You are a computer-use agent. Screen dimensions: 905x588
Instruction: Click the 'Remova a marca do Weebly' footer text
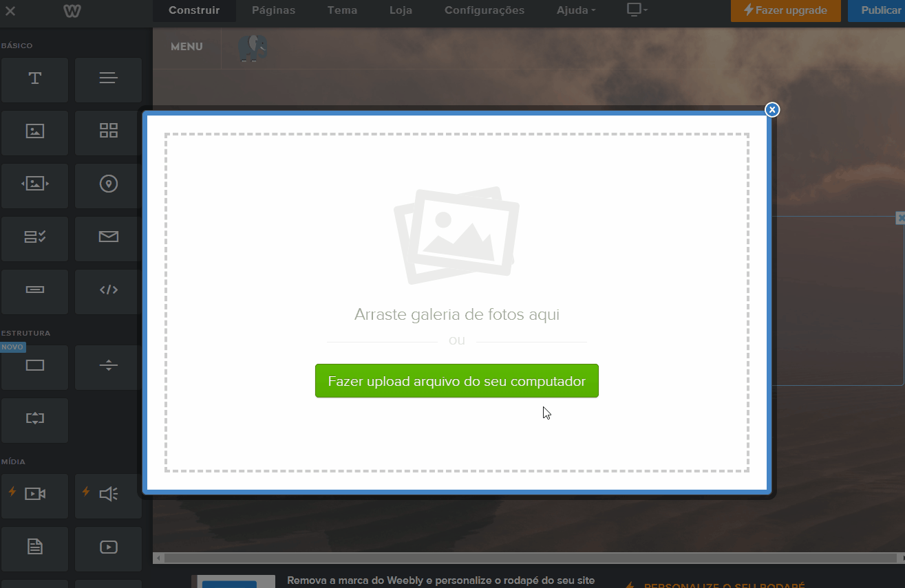(x=440, y=580)
